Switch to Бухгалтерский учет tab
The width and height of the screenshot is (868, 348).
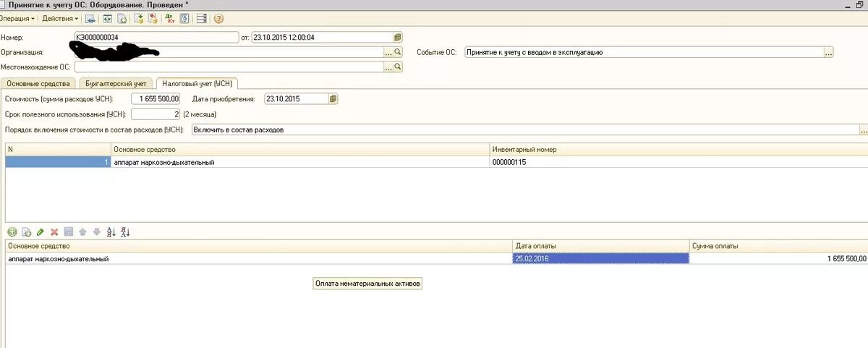pyautogui.click(x=116, y=84)
